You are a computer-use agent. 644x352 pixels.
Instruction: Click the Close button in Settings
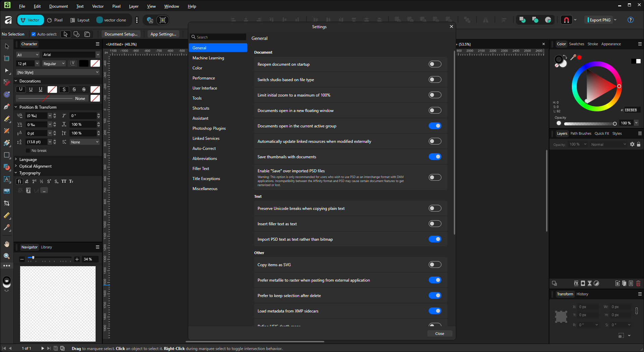coord(439,334)
